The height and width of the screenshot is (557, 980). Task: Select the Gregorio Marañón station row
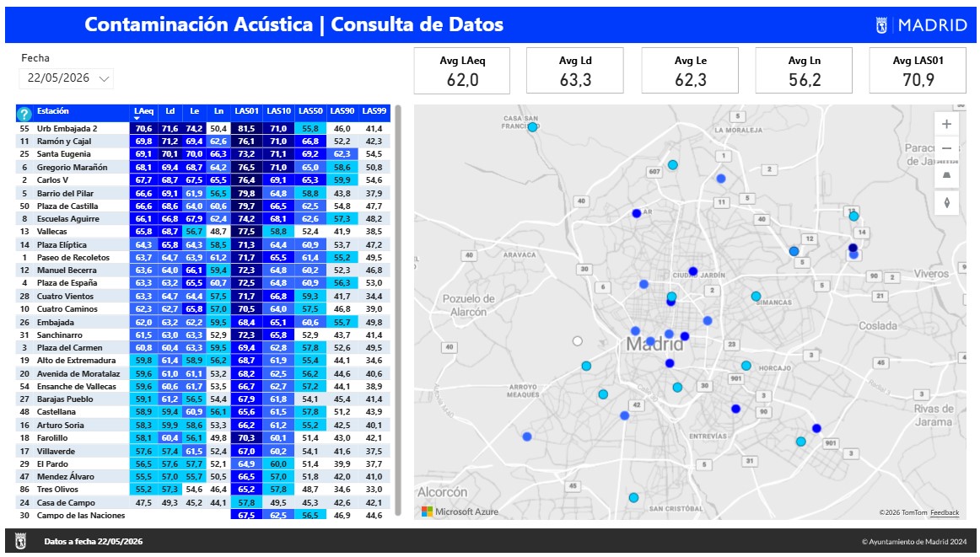(203, 168)
